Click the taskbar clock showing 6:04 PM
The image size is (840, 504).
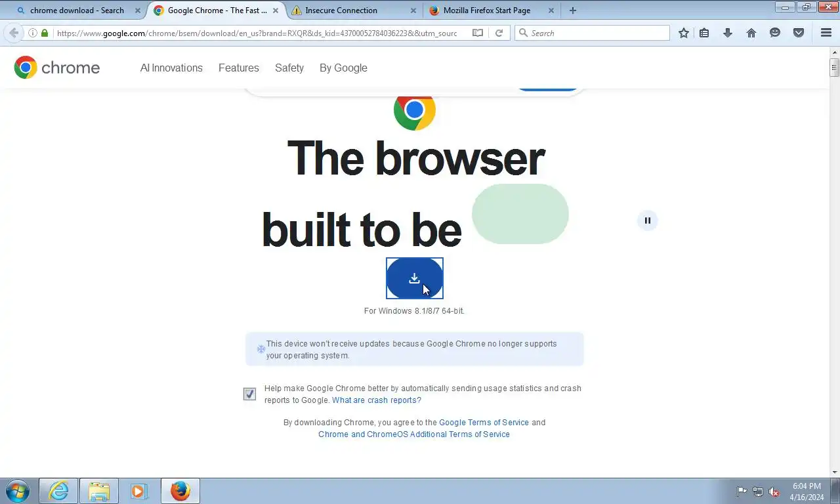807,492
